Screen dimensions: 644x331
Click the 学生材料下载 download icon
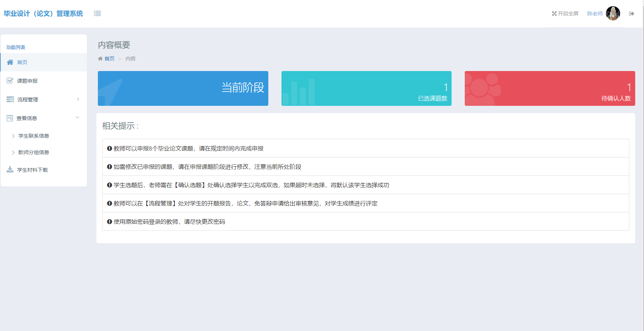click(x=10, y=169)
